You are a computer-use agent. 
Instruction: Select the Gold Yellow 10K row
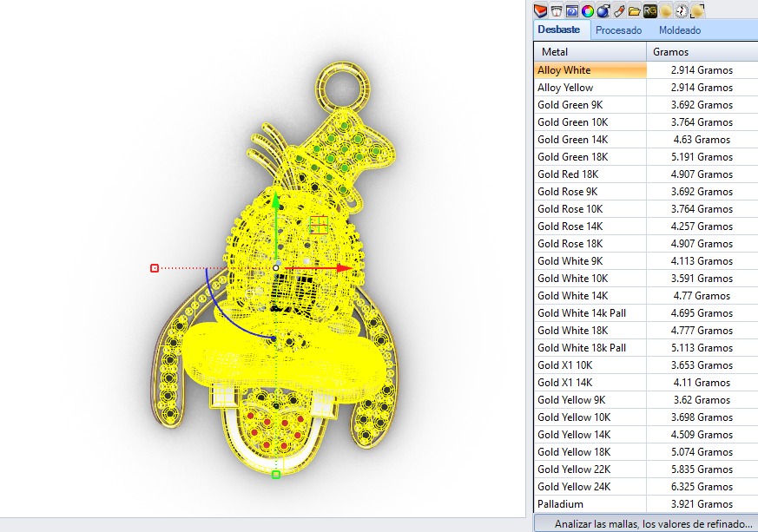[x=646, y=418]
